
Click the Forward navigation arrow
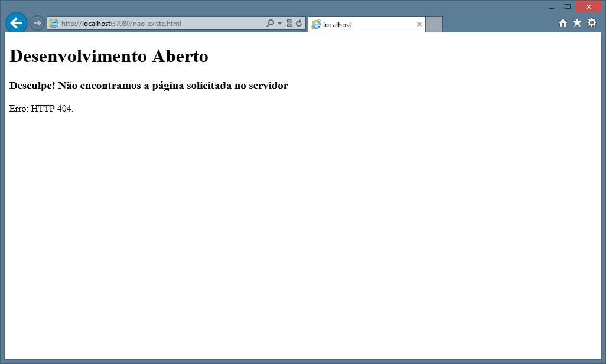click(x=37, y=23)
